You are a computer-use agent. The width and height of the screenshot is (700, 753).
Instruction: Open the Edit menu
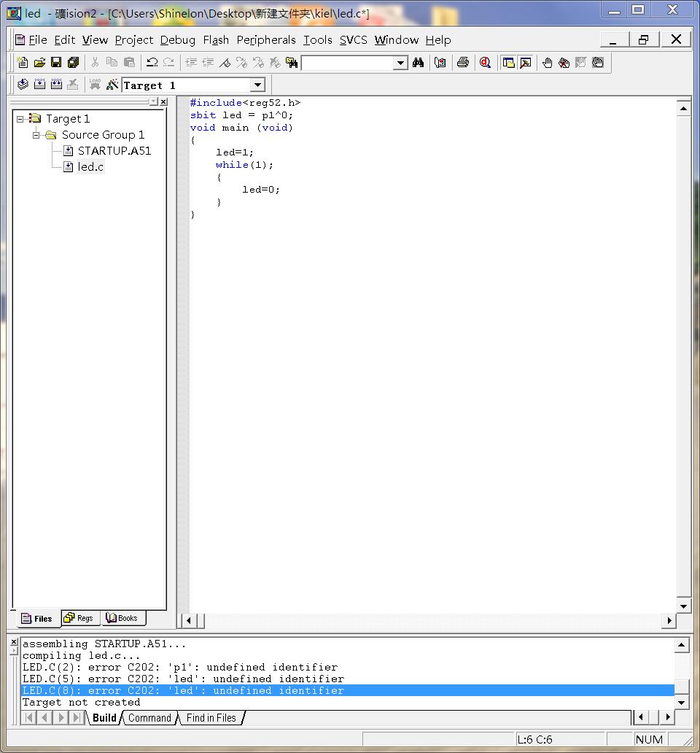[65, 40]
